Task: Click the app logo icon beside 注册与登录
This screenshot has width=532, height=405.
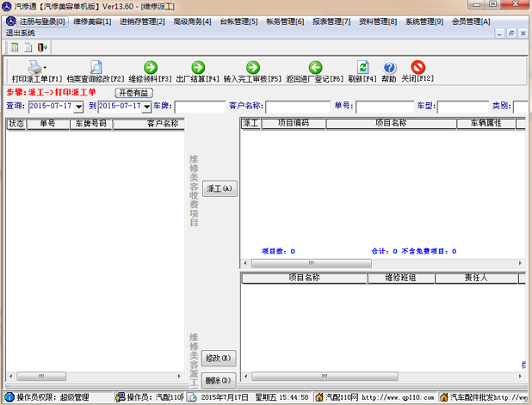Action: click(x=10, y=21)
